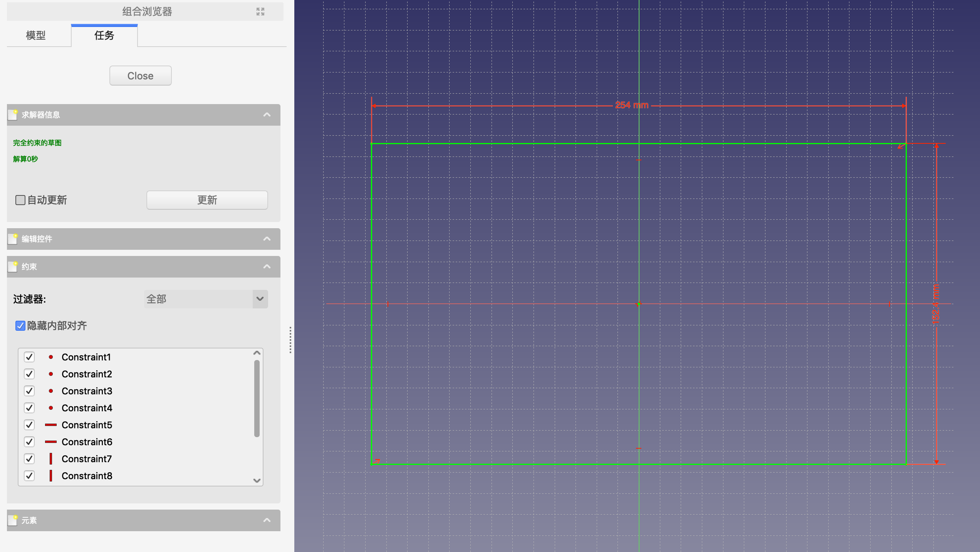This screenshot has width=980, height=552.
Task: Select 任务 tab in browser
Action: click(104, 36)
